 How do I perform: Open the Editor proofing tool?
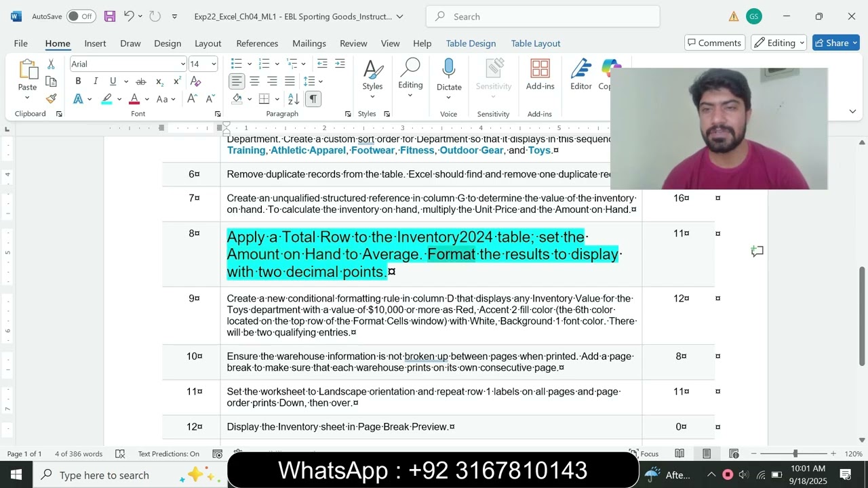[x=581, y=75]
